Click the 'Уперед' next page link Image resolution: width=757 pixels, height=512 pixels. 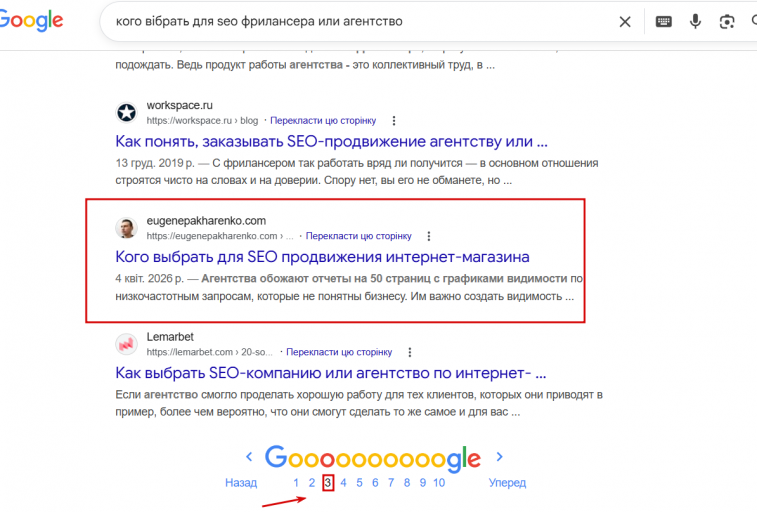click(507, 483)
